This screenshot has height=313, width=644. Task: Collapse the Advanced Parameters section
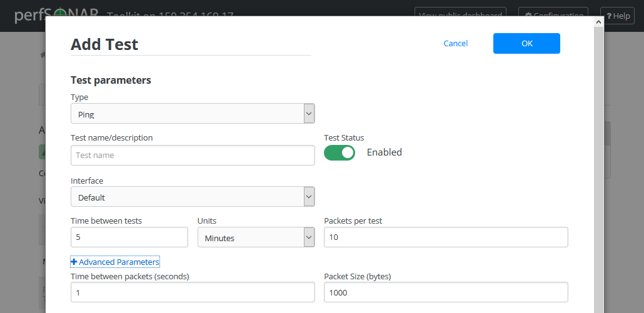(115, 262)
